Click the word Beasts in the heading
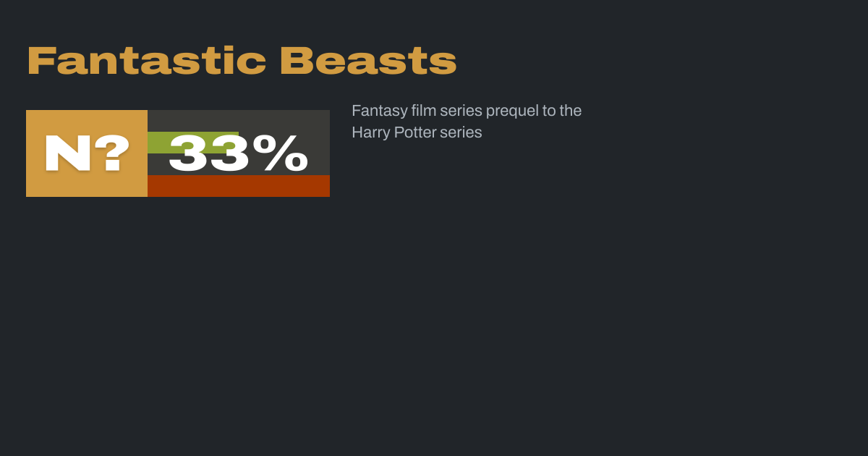 coord(368,61)
